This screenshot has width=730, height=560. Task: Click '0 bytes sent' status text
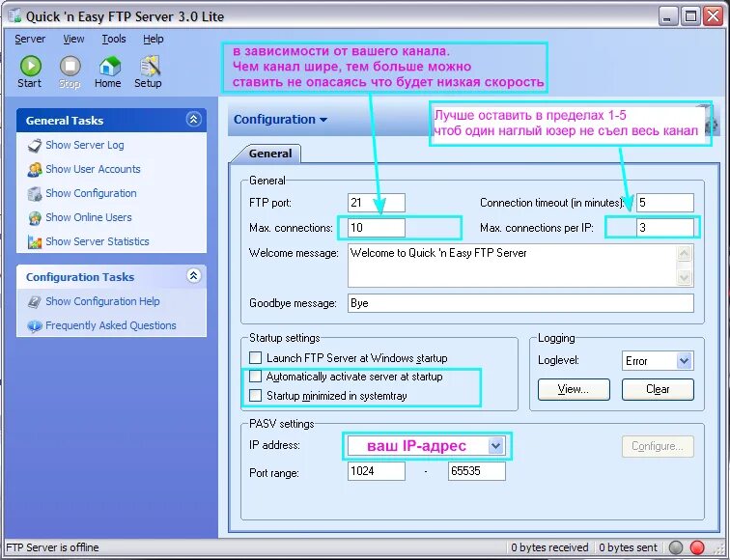pyautogui.click(x=628, y=547)
